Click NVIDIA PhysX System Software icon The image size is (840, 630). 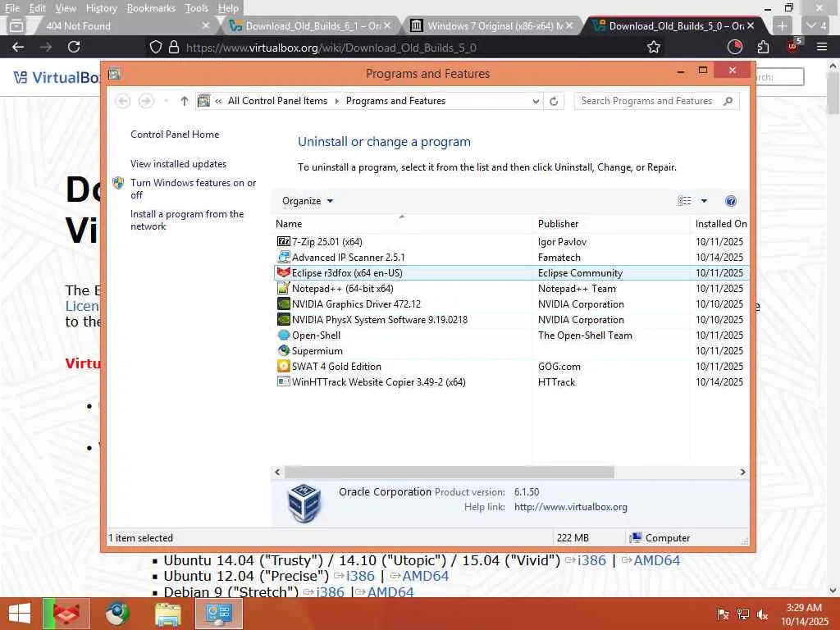click(x=283, y=319)
